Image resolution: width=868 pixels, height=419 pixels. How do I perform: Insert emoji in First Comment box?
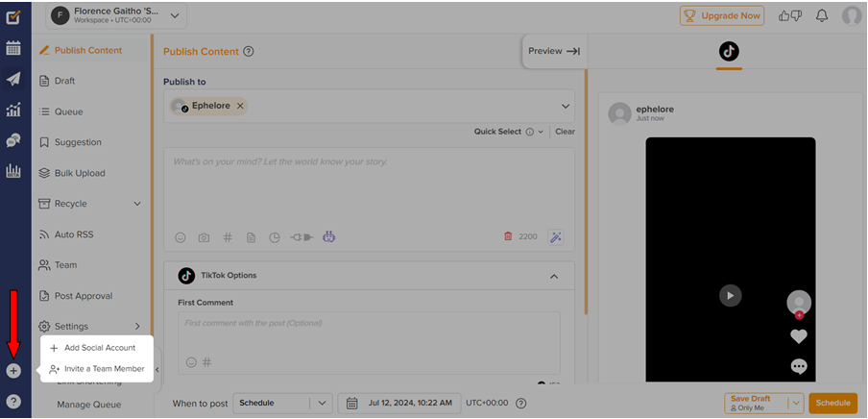[x=191, y=362]
